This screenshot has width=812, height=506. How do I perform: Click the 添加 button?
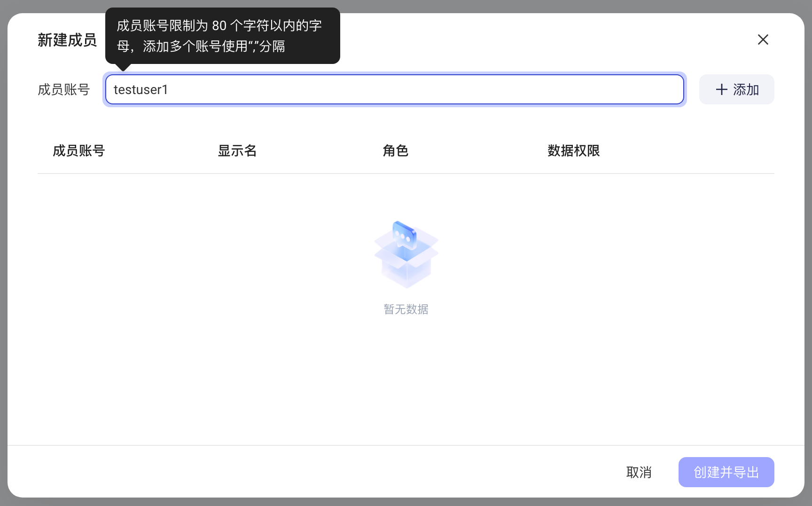[737, 89]
